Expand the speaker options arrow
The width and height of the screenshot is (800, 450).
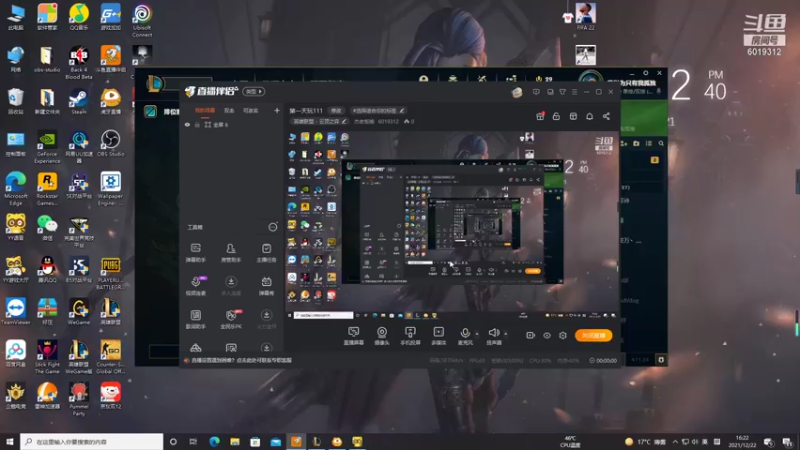[x=506, y=334]
